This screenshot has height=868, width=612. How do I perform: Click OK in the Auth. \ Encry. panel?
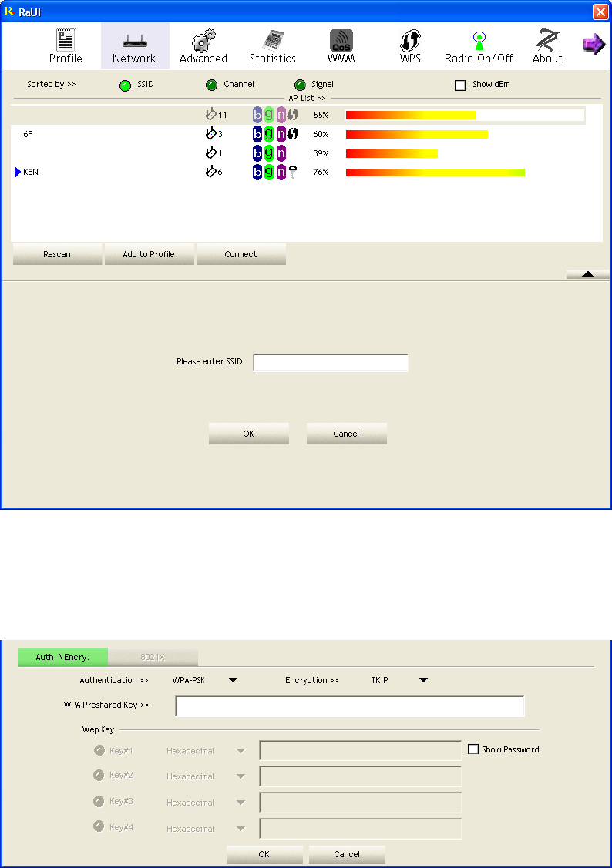[264, 854]
